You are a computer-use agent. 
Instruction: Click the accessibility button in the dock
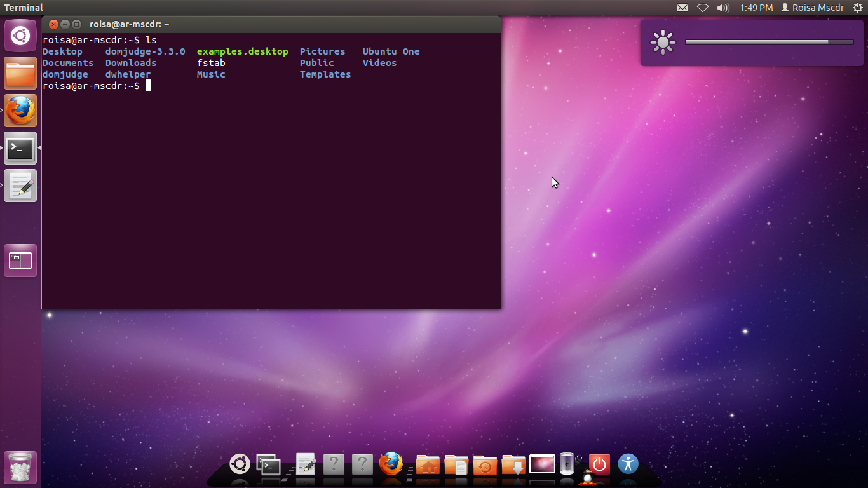(x=628, y=464)
